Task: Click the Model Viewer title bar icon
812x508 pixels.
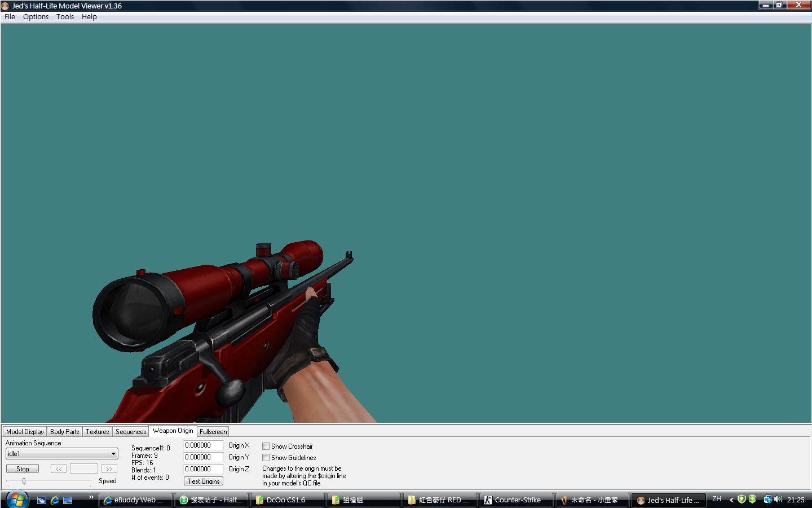Action: pos(5,6)
